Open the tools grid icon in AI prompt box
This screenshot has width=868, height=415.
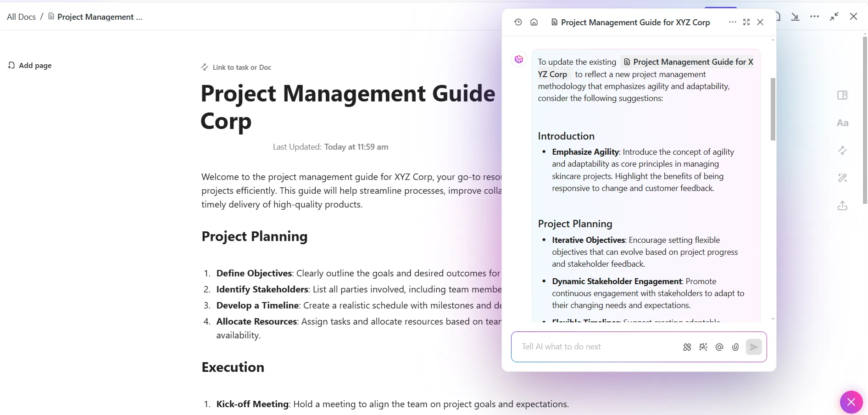click(687, 347)
